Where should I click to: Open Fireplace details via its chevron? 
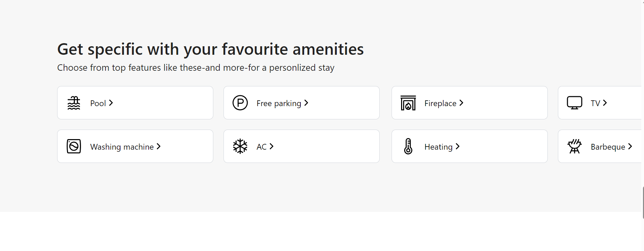(462, 103)
